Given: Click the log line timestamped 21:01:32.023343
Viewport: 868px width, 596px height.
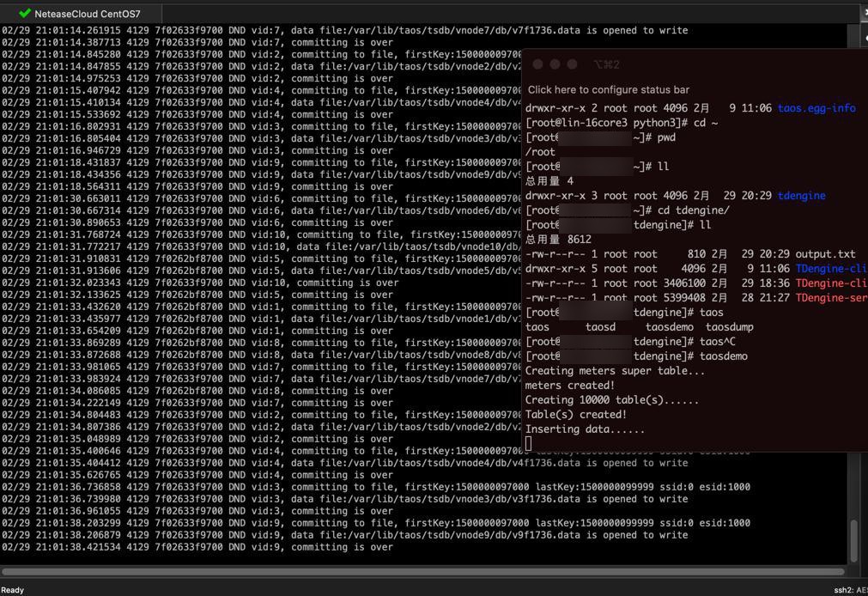Looking at the screenshot, I should point(200,283).
